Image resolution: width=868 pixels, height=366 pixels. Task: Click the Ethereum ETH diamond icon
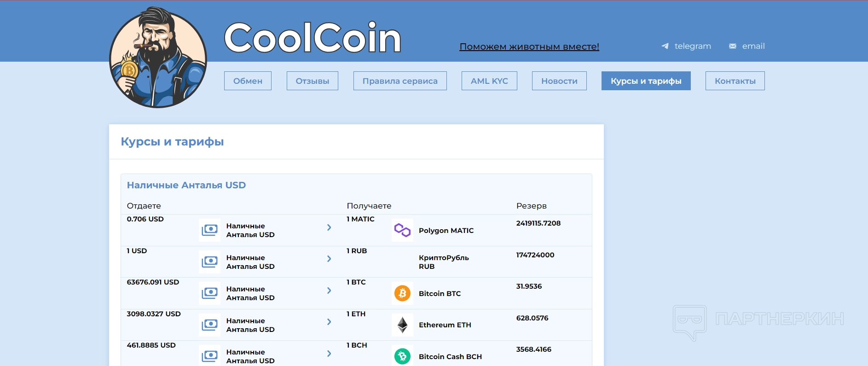(x=402, y=325)
